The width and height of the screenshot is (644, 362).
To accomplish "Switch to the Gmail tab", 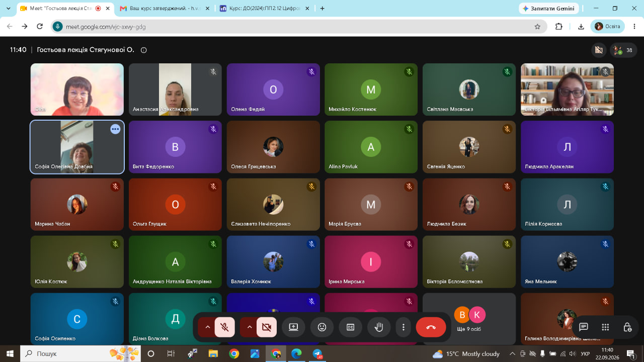I will pos(165,9).
